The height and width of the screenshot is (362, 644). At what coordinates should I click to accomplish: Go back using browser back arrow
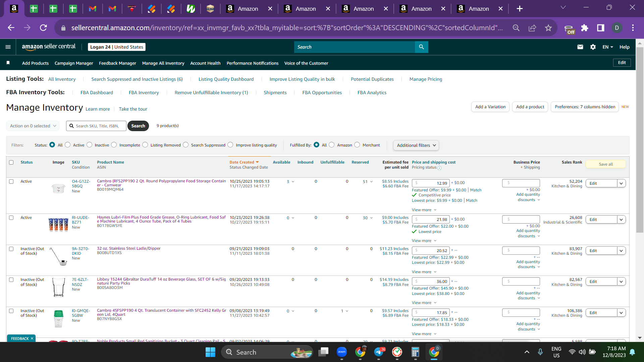tap(11, 28)
